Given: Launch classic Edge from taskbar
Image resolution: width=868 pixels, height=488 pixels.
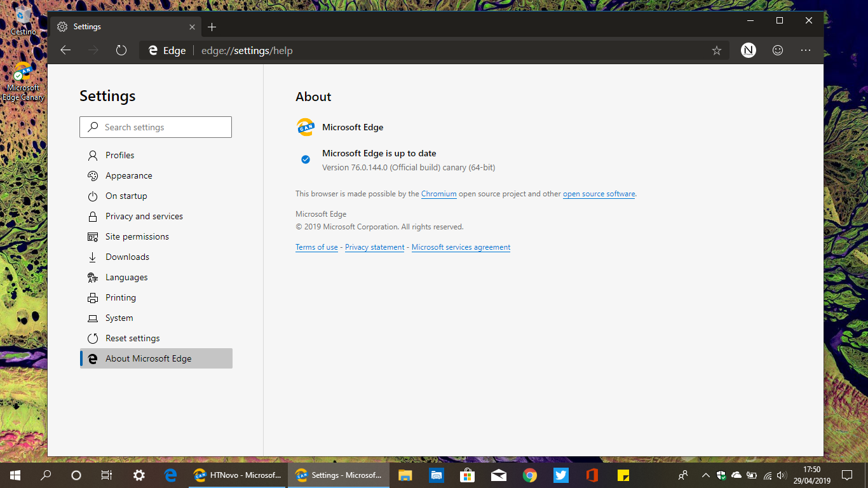Looking at the screenshot, I should click(x=170, y=475).
